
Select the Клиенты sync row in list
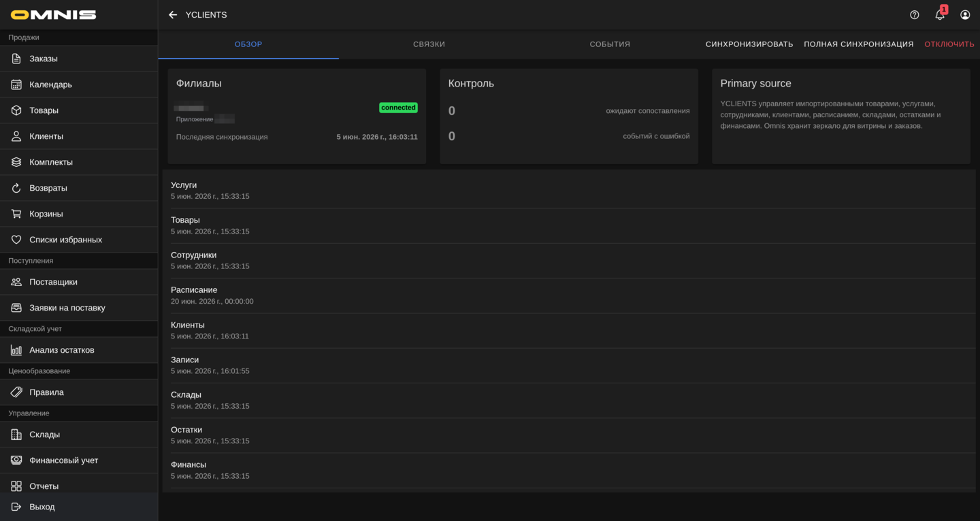(568, 330)
